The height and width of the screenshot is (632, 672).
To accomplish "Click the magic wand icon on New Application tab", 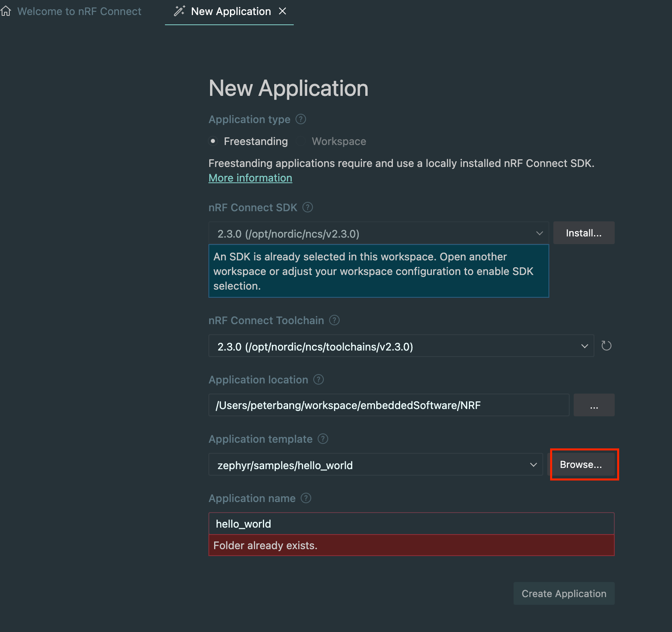I will coord(180,11).
